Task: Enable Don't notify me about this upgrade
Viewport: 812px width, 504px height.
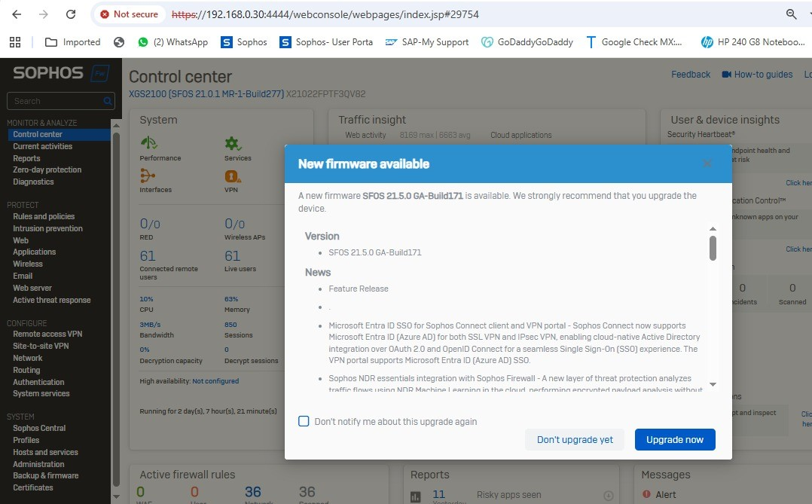Action: 304,421
